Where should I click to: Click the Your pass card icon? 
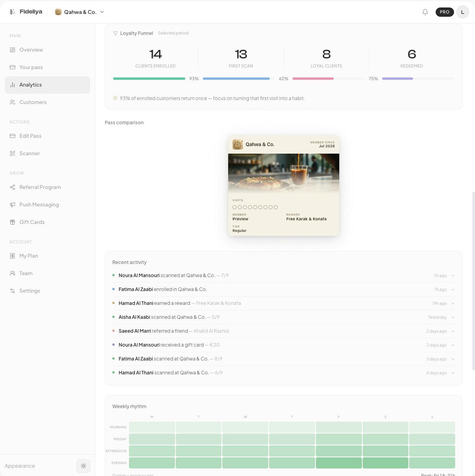(12, 67)
